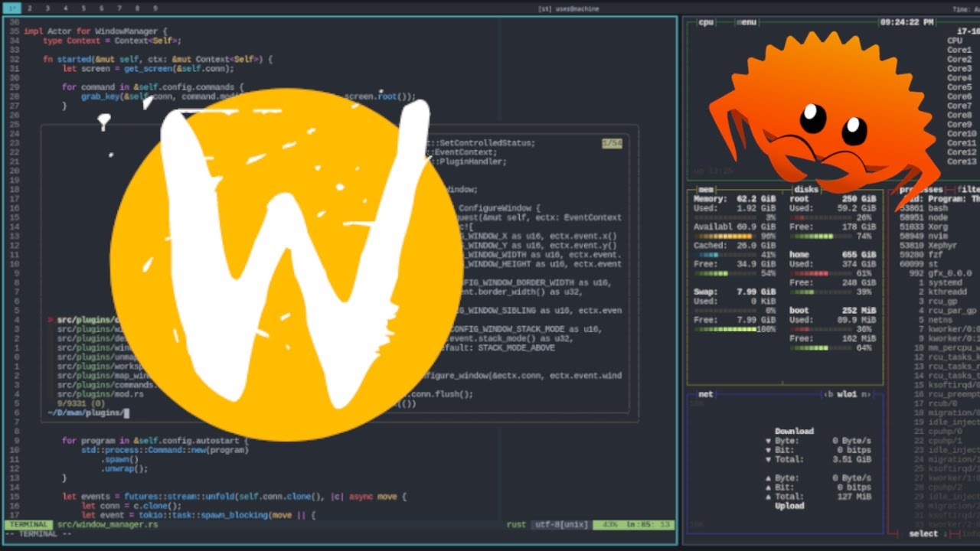
Task: Select the fzf process row
Action: (939, 255)
